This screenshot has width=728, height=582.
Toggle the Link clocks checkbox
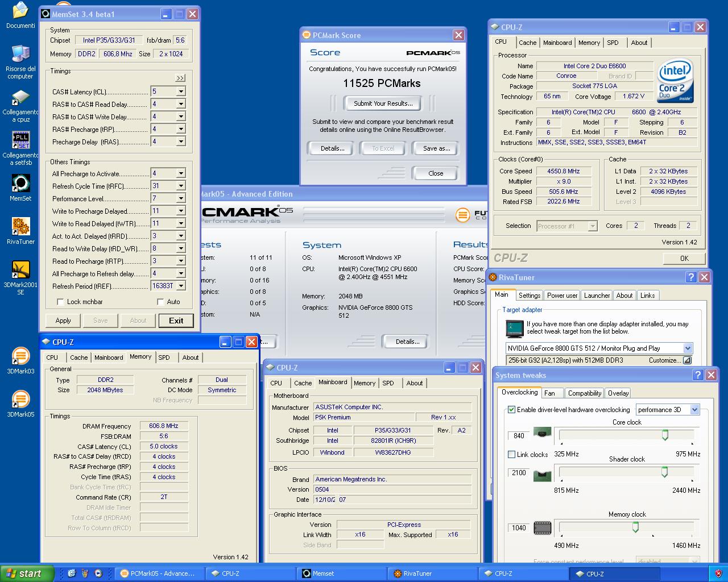point(511,455)
